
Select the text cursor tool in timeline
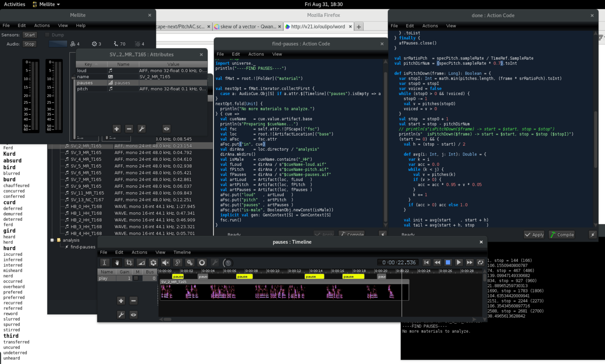(105, 262)
